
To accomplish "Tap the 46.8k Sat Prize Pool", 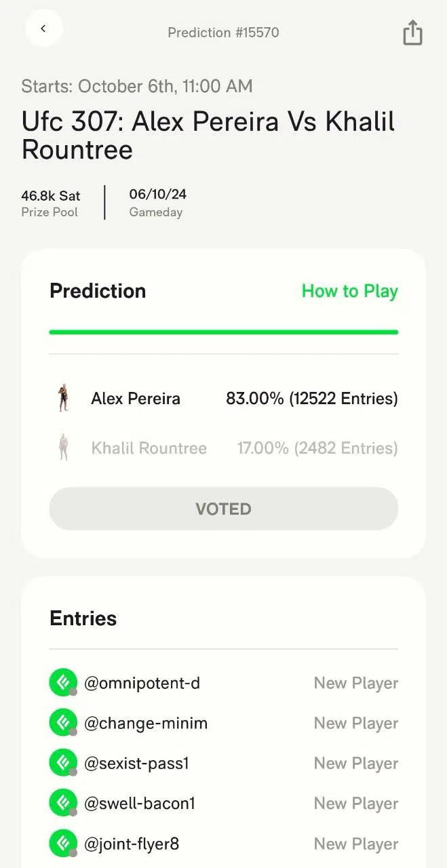I will [51, 203].
